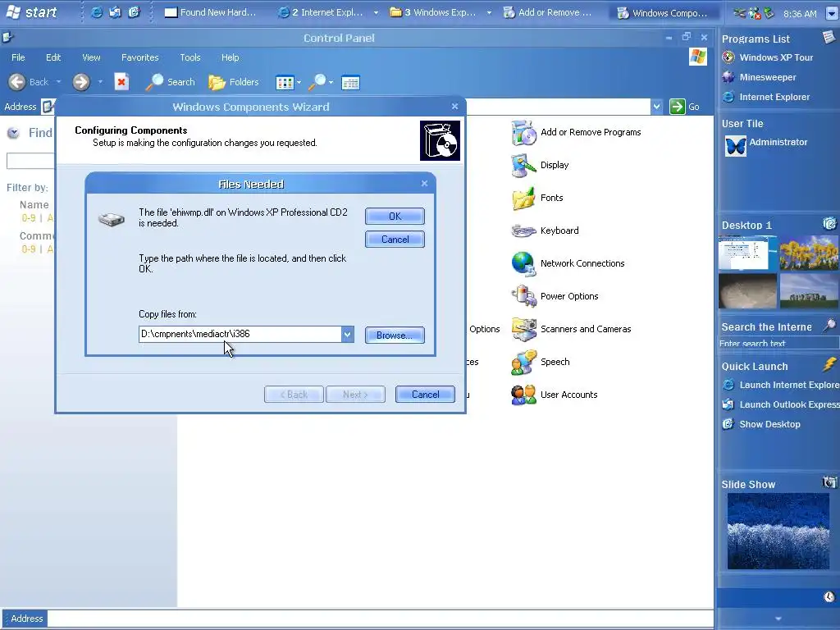
Task: Switch to Found New Hardware taskbar button
Action: click(210, 12)
